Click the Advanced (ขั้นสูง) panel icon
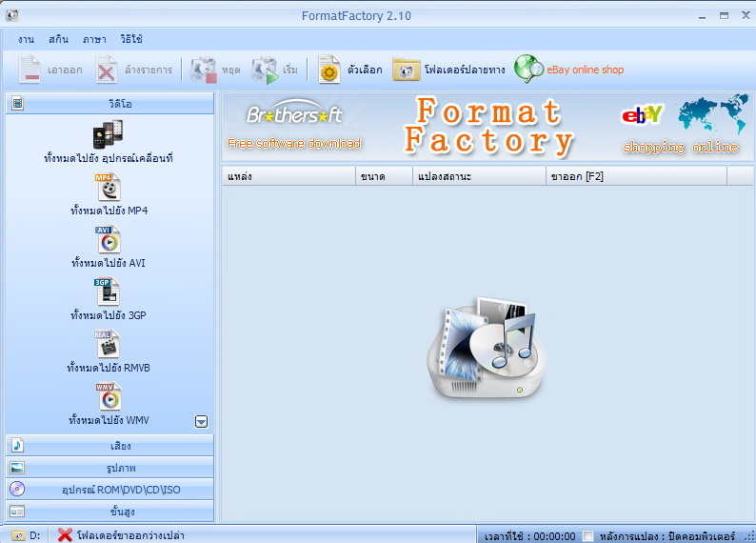Viewport: 756px width, 543px height. point(17,512)
